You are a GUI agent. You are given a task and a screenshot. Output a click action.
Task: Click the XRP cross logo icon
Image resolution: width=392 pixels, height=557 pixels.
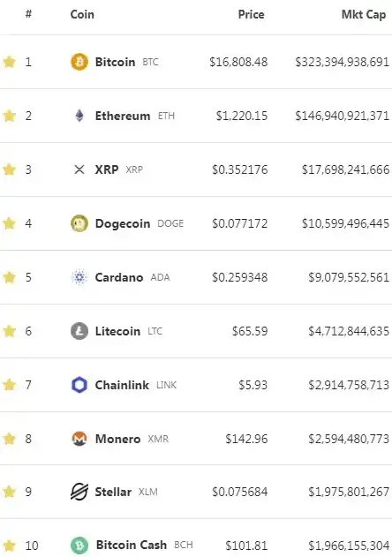(x=79, y=169)
